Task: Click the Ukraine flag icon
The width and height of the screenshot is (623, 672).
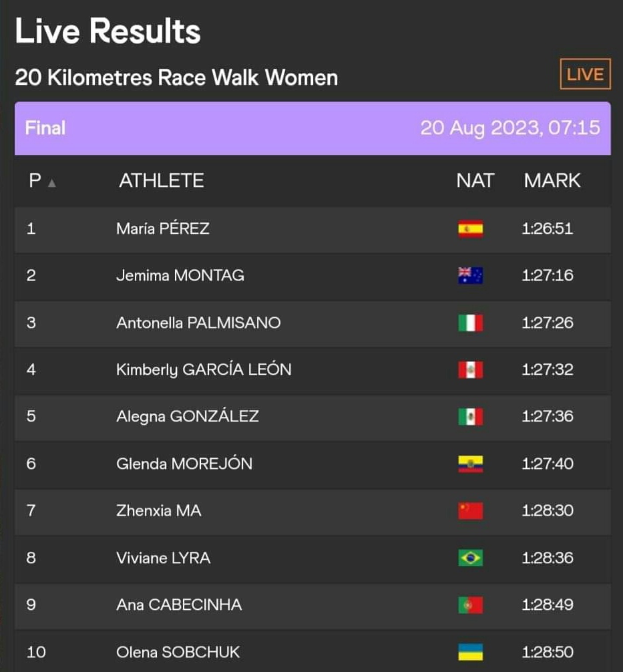Action: point(470,652)
